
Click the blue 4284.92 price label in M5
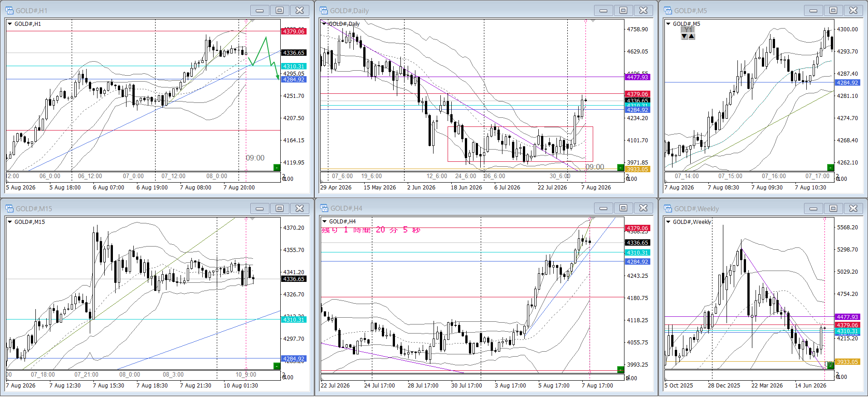coord(847,82)
